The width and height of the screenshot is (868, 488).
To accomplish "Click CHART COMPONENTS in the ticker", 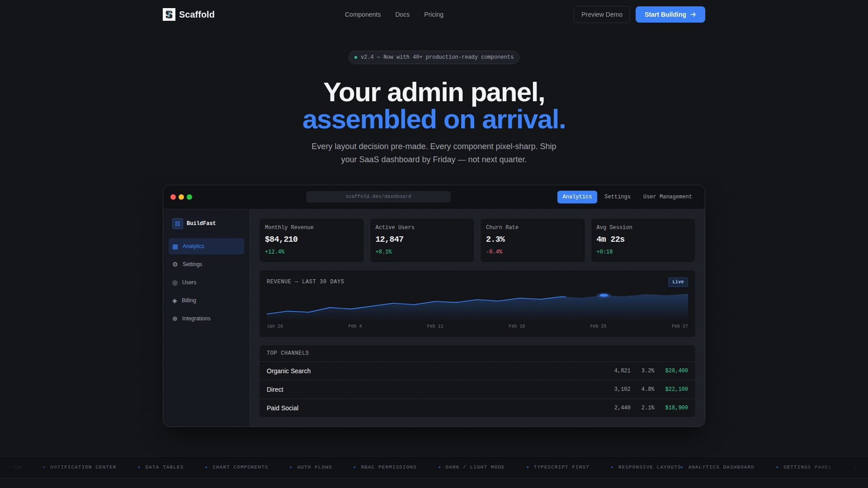I will tap(240, 467).
